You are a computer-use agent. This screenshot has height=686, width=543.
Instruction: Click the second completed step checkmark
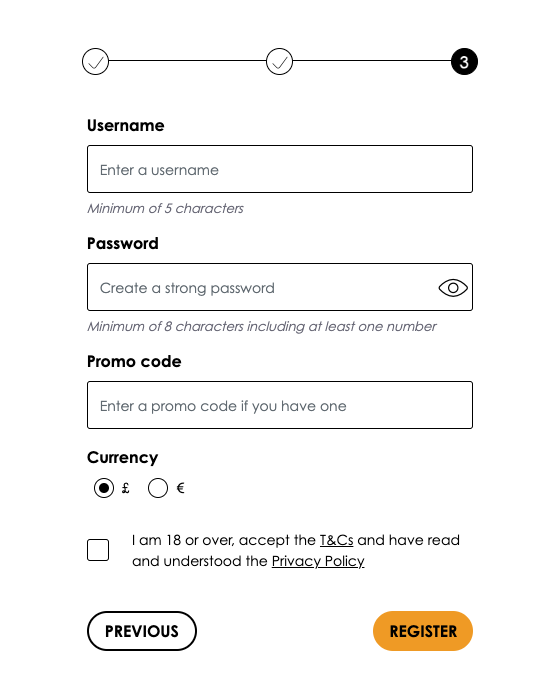pyautogui.click(x=279, y=62)
